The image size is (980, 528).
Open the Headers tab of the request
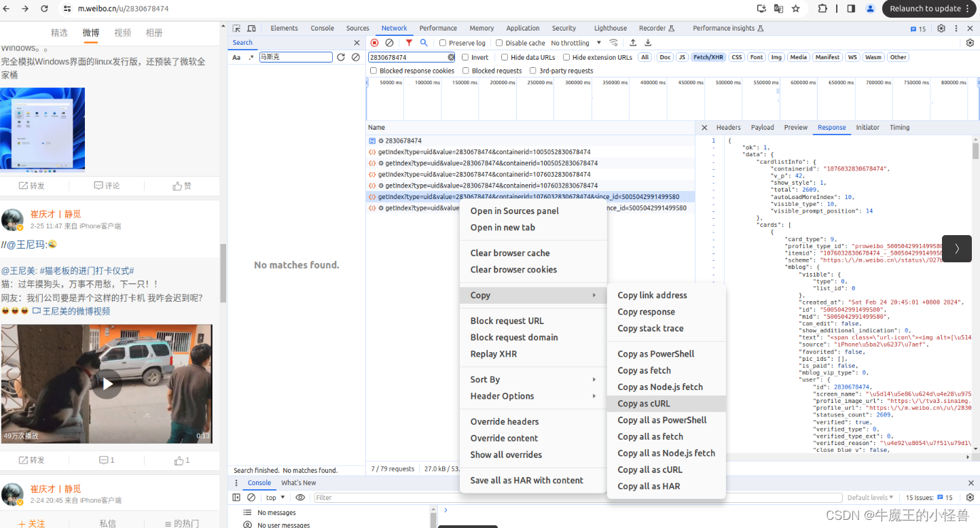728,127
